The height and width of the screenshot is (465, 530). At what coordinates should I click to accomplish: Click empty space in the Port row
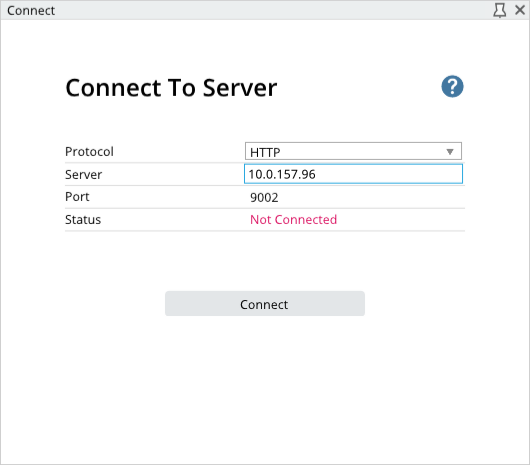pyautogui.click(x=372, y=197)
